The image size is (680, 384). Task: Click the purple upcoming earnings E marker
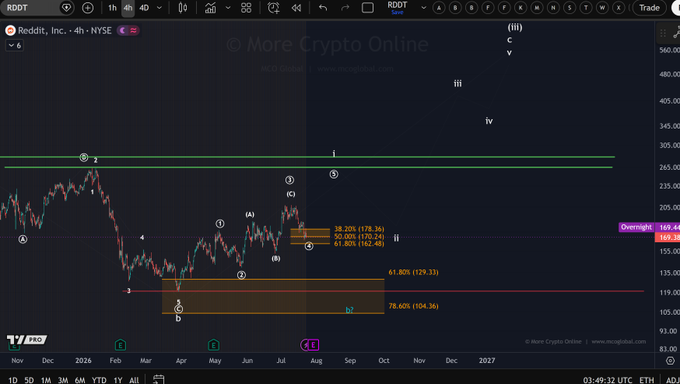tap(314, 345)
